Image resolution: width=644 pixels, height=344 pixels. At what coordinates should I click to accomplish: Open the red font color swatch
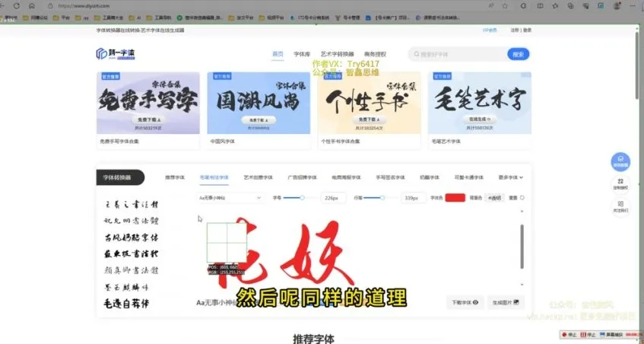(x=455, y=198)
